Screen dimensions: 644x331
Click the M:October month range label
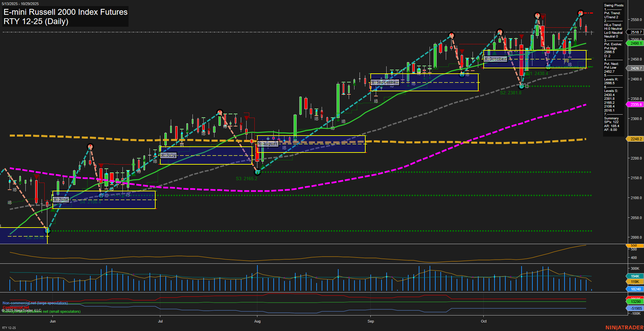(x=496, y=58)
